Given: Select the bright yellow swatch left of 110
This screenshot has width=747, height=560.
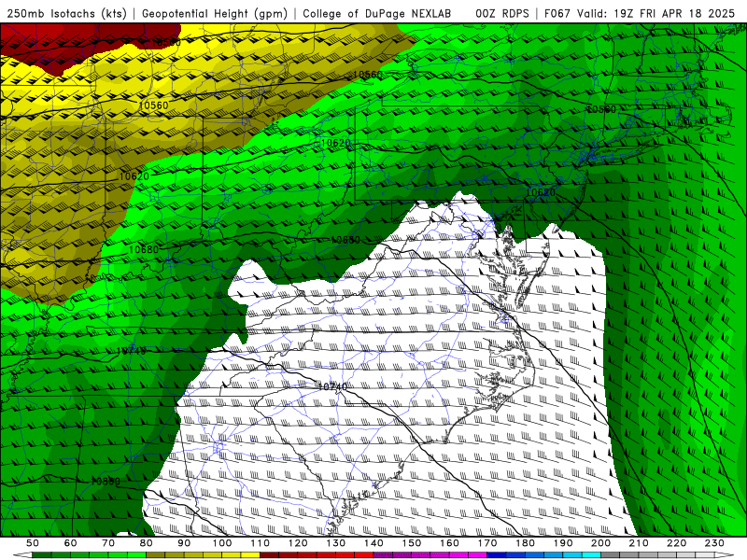Looking at the screenshot, I should click(250, 555).
